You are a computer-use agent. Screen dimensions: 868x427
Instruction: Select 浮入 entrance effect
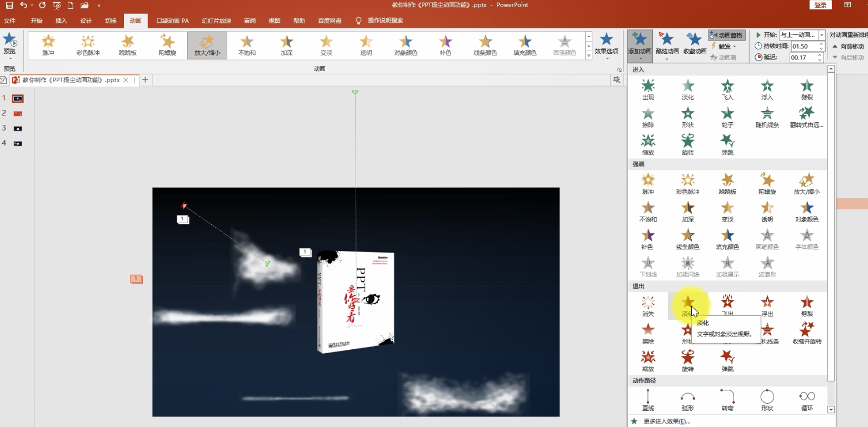tap(767, 89)
